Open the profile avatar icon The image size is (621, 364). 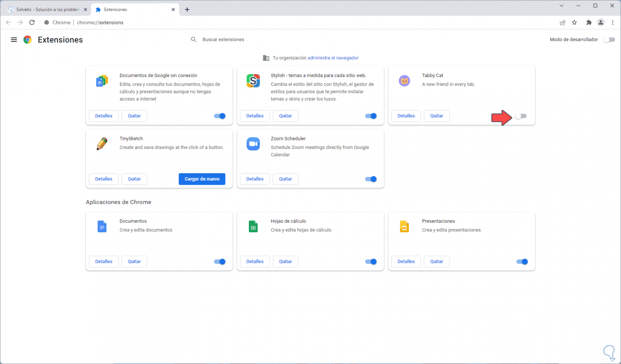[x=601, y=23]
